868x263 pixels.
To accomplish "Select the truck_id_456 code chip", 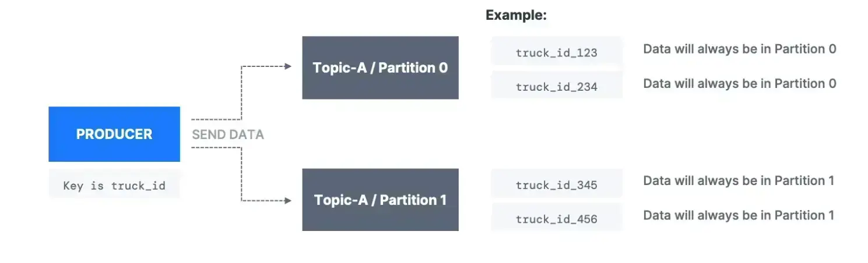I will pyautogui.click(x=556, y=219).
